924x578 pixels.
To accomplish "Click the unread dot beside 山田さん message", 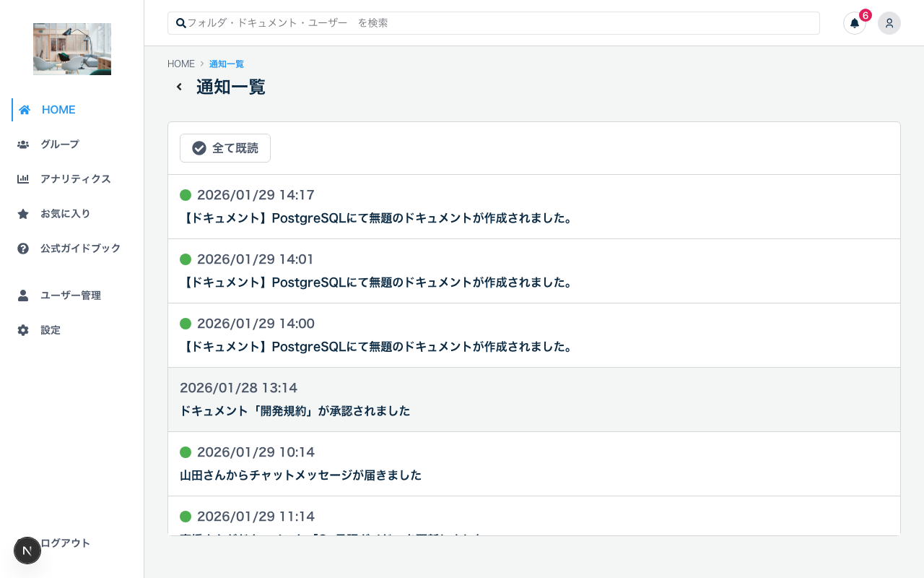I will point(186,452).
